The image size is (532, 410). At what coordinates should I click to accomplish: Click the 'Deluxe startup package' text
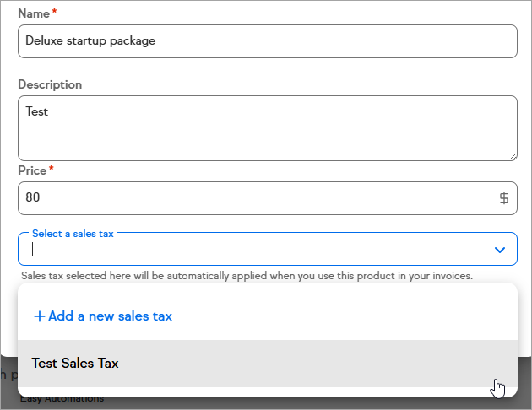click(x=90, y=40)
